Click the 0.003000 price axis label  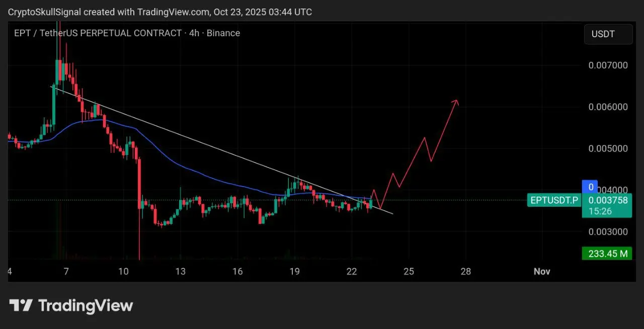(608, 232)
